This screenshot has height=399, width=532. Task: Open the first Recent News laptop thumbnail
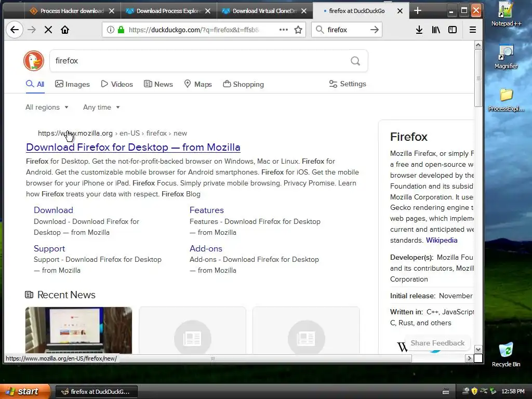79,330
